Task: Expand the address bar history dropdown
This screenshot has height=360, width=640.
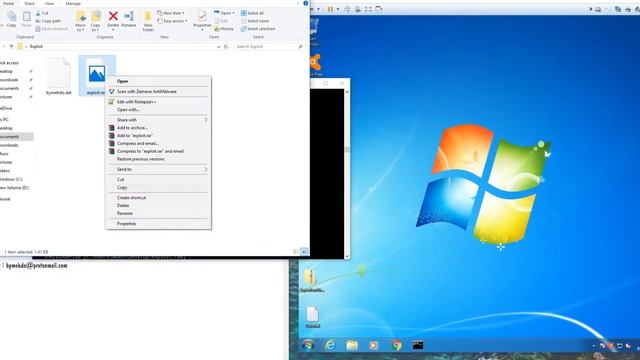Action: tap(218, 47)
